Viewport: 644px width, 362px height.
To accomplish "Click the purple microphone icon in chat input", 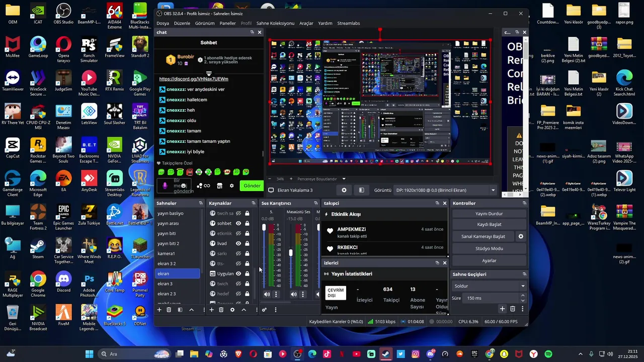I will click(165, 186).
